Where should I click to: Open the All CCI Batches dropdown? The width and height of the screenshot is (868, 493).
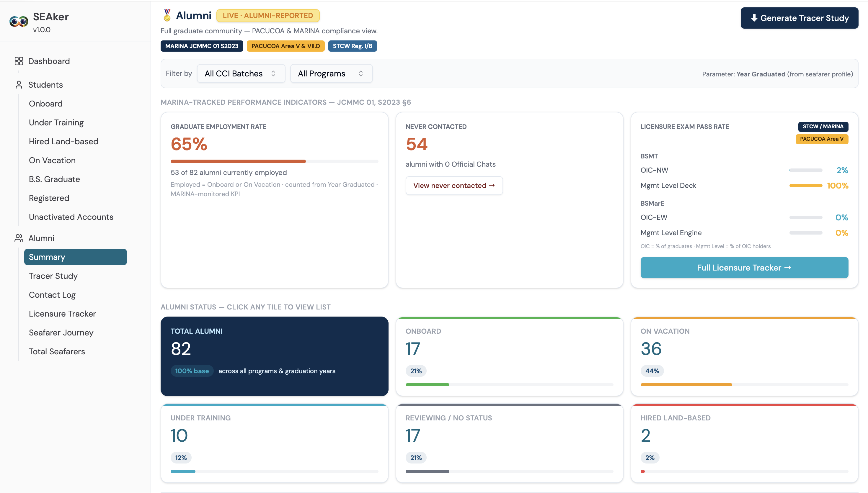(x=241, y=73)
